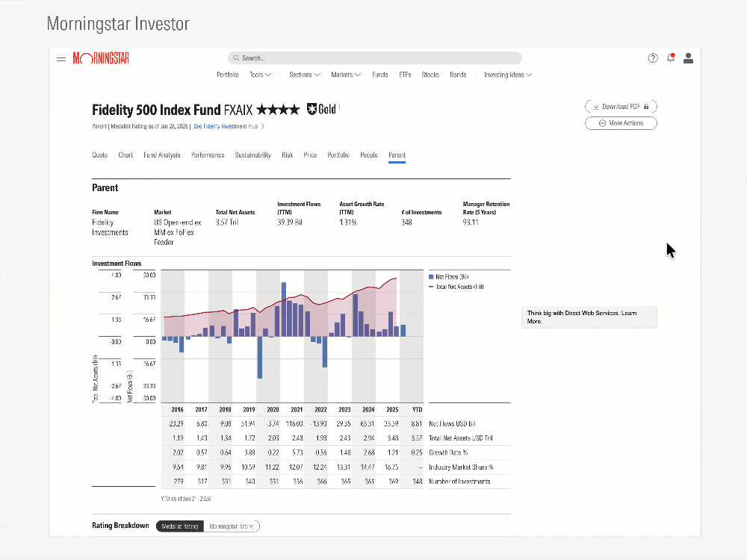Click the four-star rating icon

pyautogui.click(x=278, y=110)
